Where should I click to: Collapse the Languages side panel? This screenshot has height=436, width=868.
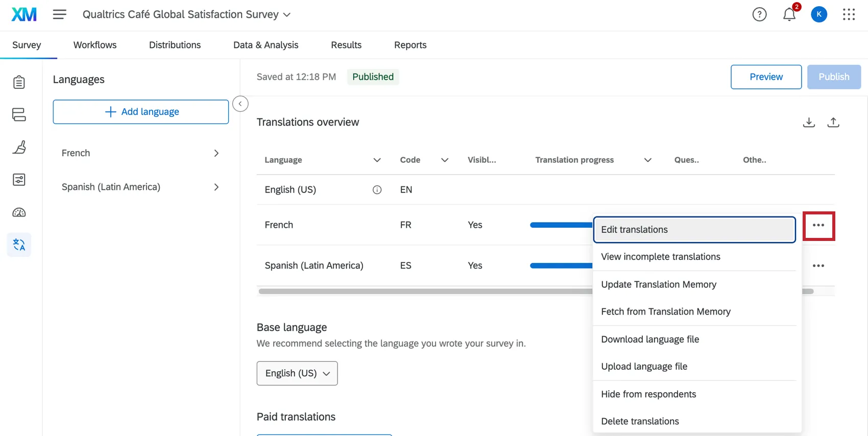click(x=240, y=104)
